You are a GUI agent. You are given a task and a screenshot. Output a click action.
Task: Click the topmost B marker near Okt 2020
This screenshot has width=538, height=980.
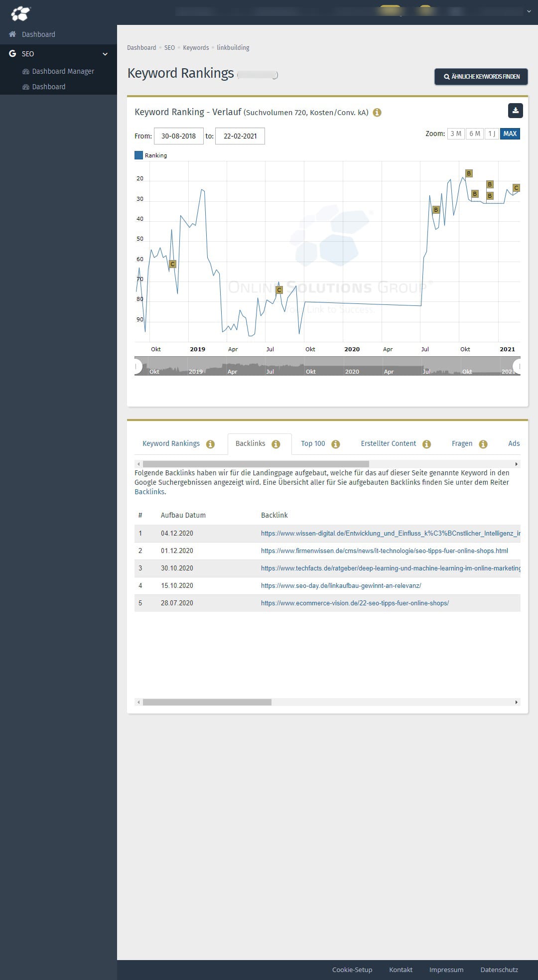(469, 173)
